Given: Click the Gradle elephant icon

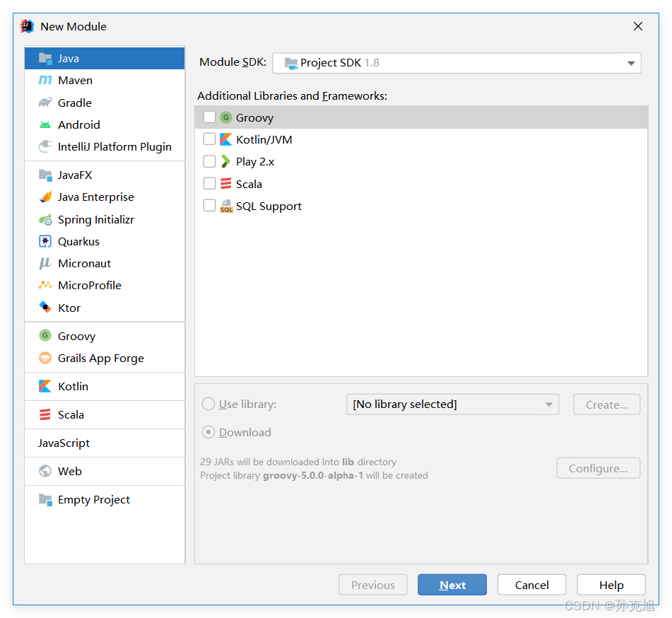Looking at the screenshot, I should tap(45, 103).
